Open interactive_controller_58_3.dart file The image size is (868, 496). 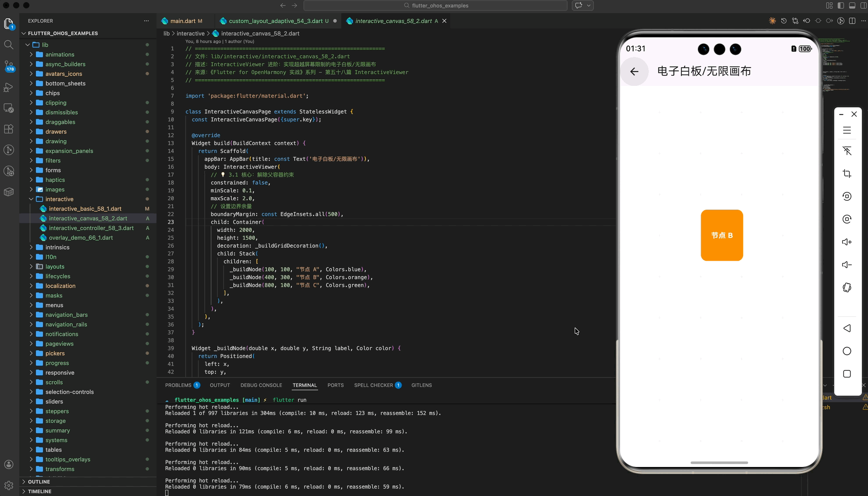click(x=91, y=228)
